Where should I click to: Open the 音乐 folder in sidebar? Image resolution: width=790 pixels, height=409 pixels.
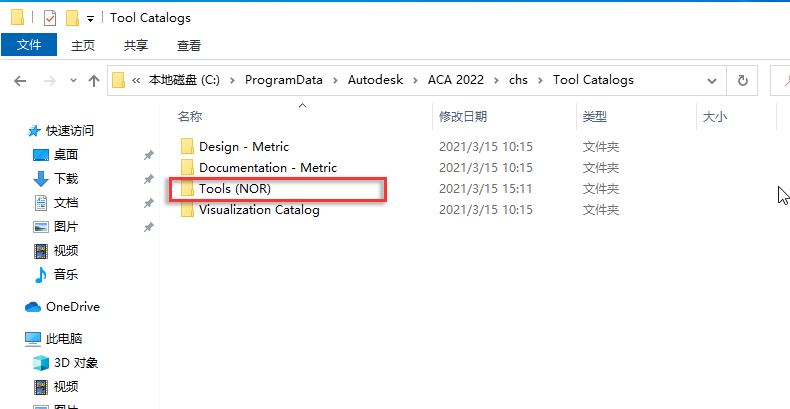coord(66,274)
